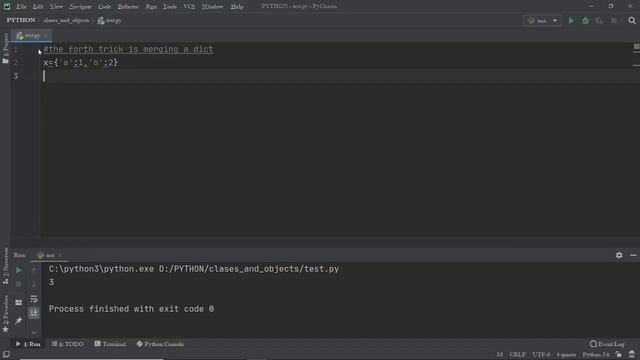
Task: Open the File menu
Action: (x=22, y=7)
